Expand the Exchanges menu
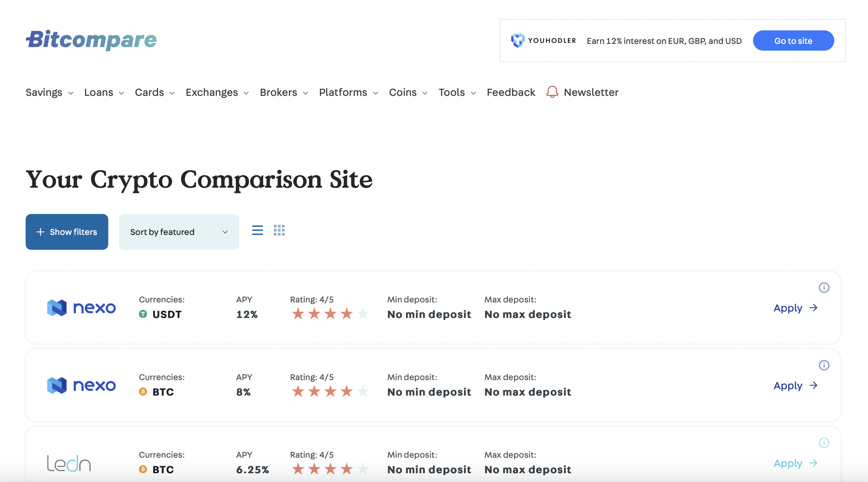This screenshot has width=868, height=482. click(x=218, y=92)
